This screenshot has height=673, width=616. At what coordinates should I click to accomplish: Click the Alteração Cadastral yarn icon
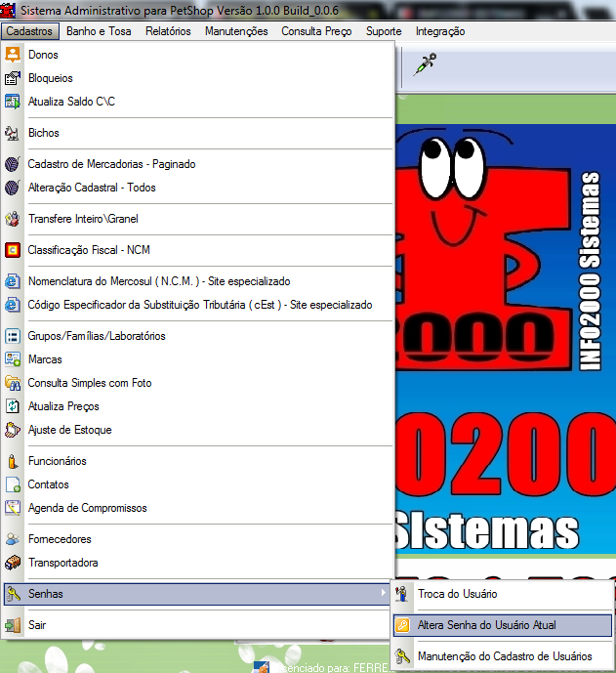[x=13, y=188]
